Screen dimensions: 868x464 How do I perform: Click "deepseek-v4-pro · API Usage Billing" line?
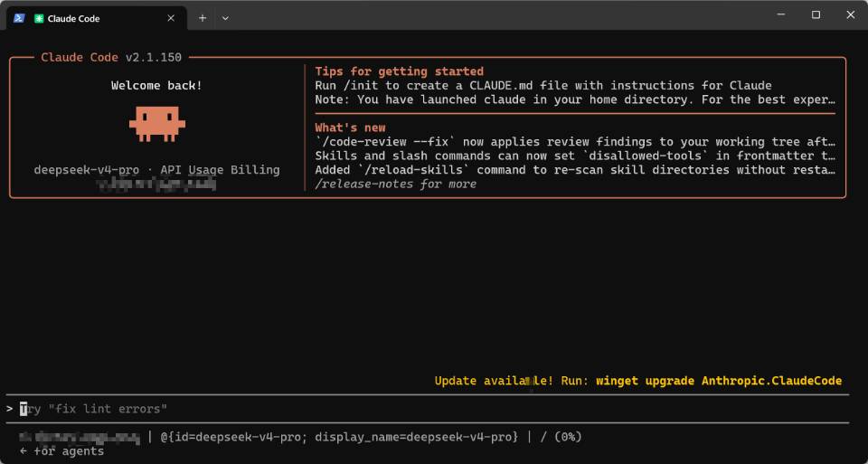[x=156, y=169]
